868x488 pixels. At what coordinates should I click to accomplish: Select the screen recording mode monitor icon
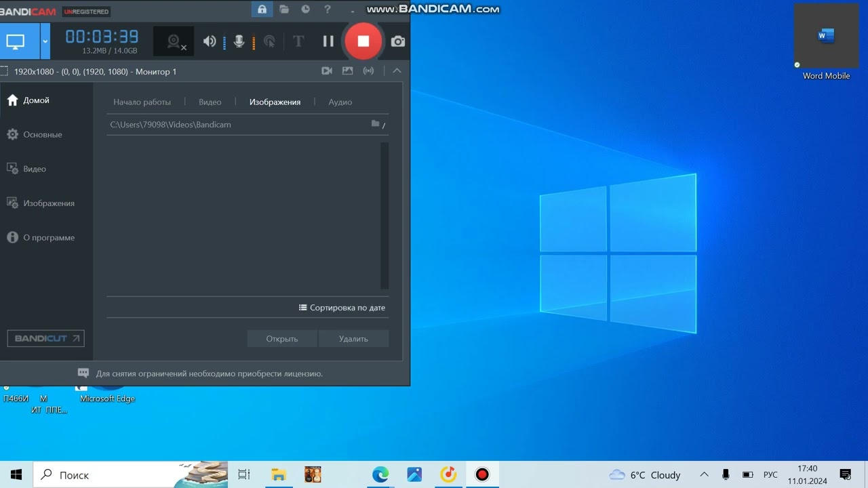click(x=16, y=41)
